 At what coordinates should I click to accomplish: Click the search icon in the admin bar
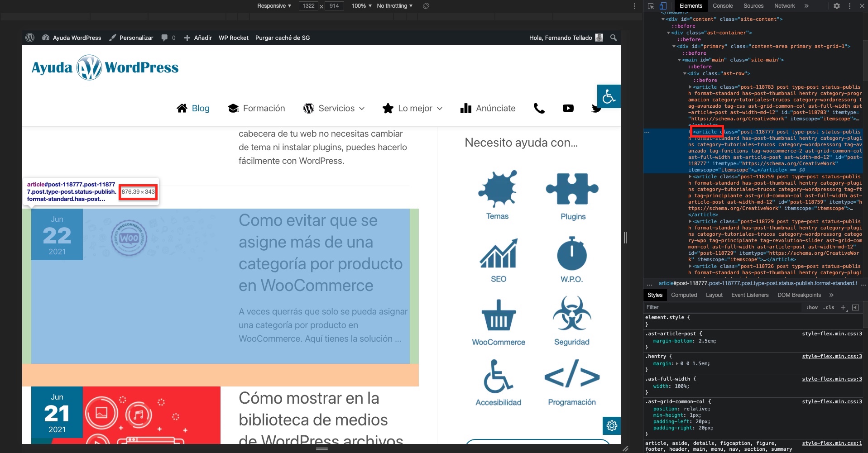[614, 38]
